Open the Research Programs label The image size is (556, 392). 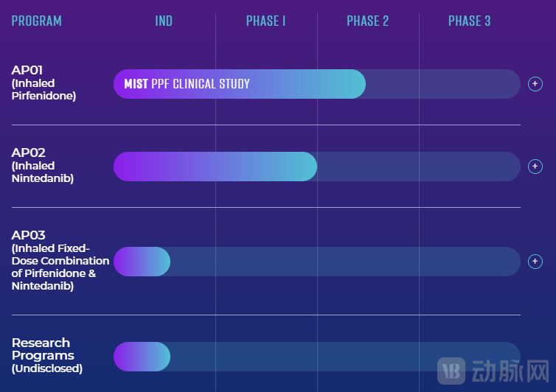point(41,349)
